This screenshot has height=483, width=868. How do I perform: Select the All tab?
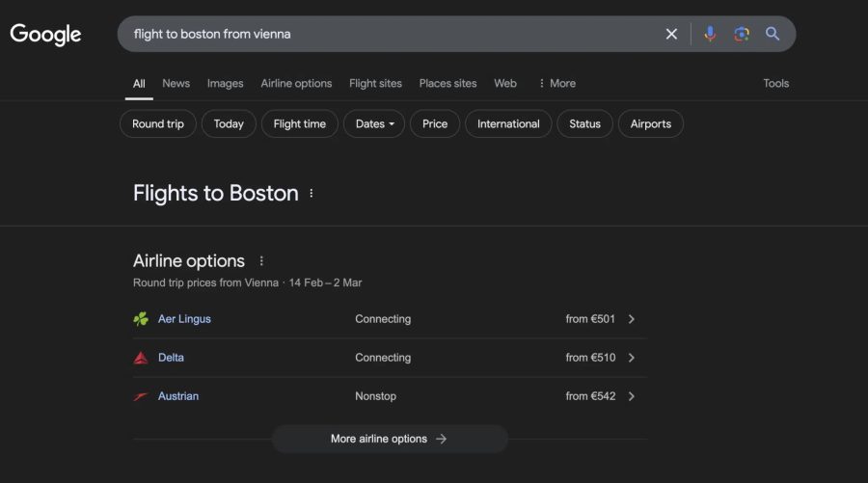click(139, 84)
